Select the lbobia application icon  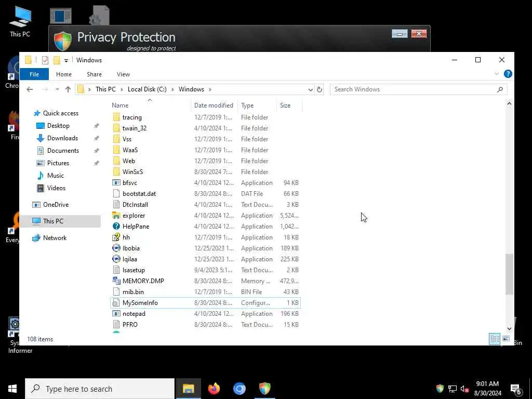(x=116, y=248)
